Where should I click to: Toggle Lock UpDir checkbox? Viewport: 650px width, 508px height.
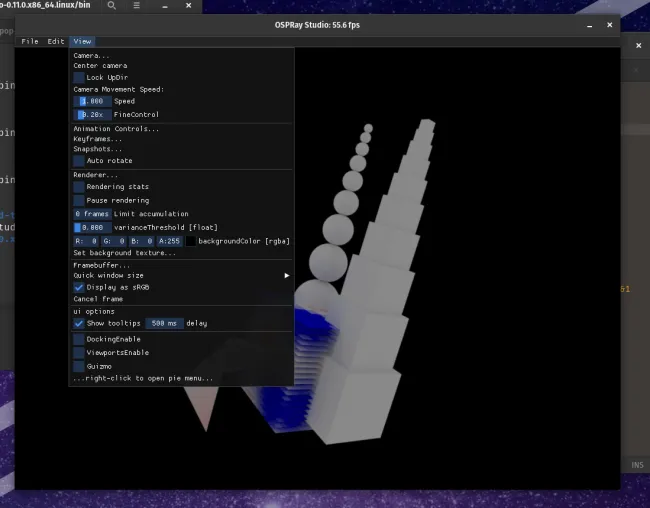[79, 78]
